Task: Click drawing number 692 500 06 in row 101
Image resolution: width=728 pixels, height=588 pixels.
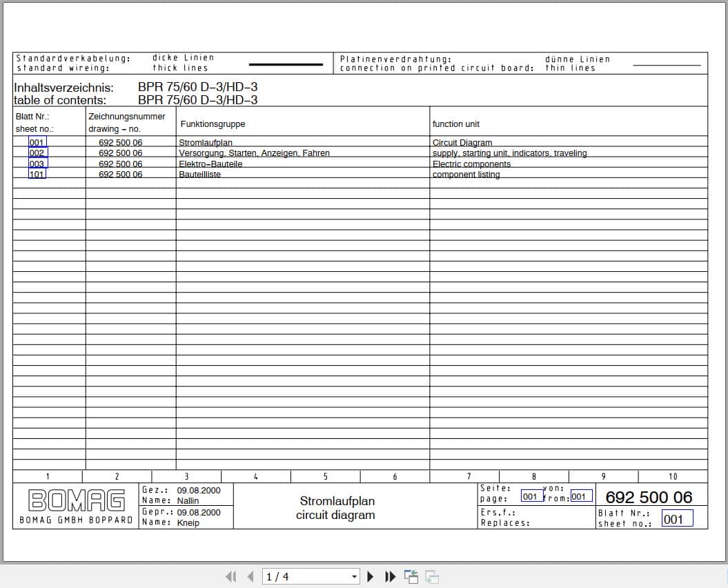Action: point(120,174)
